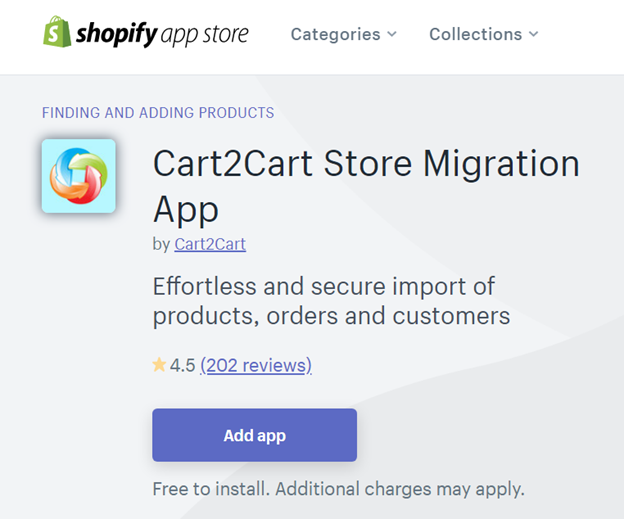Viewport: 624px width, 519px height.
Task: Open the Collections menu
Action: coord(475,34)
